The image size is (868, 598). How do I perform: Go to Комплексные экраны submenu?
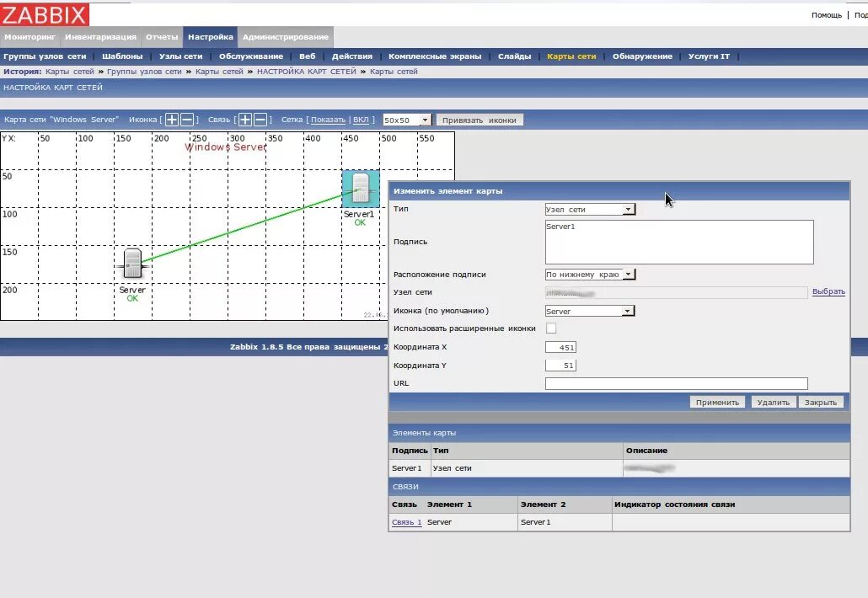pos(435,56)
